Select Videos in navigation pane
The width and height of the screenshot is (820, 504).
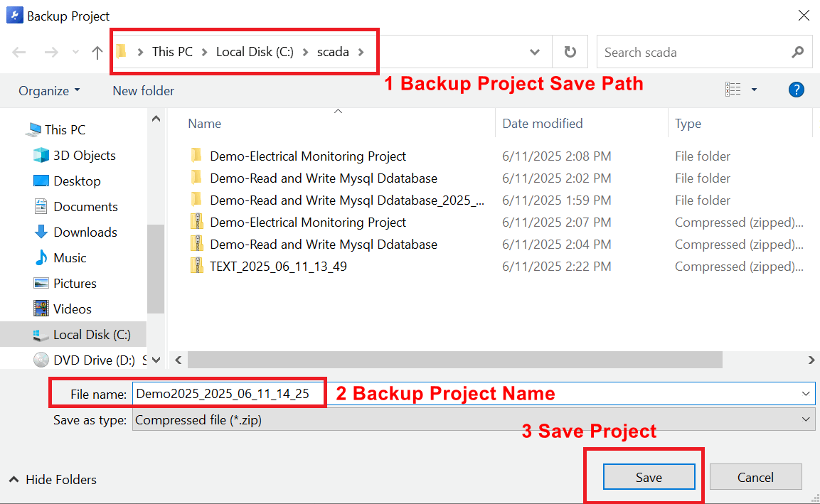[x=63, y=309]
